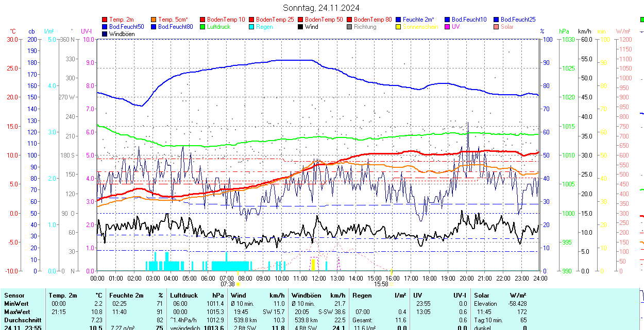Click the black Wind legend swatch
Viewport: 644px width, 330px height.
tap(300, 27)
